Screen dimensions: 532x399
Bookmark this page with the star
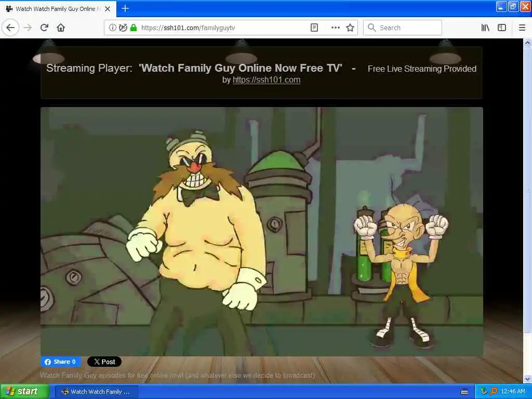click(x=350, y=28)
